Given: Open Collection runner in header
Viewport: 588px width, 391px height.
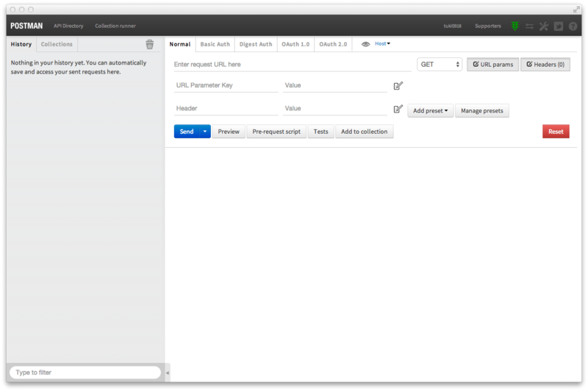Looking at the screenshot, I should [x=115, y=26].
